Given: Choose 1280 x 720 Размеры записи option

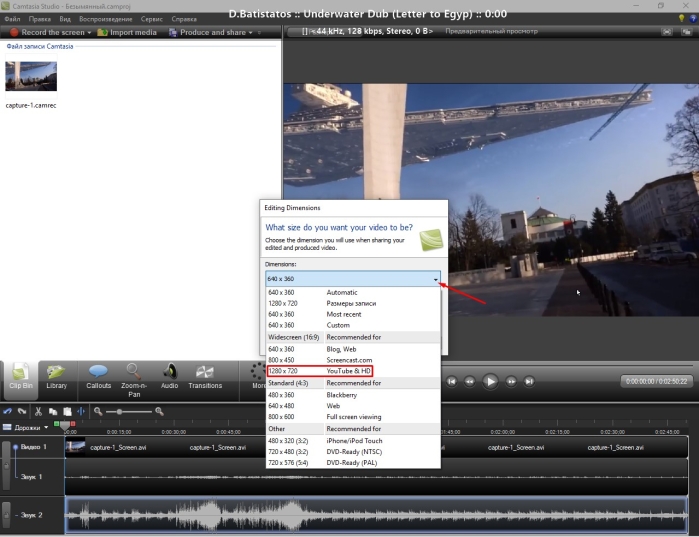Looking at the screenshot, I should click(x=353, y=303).
